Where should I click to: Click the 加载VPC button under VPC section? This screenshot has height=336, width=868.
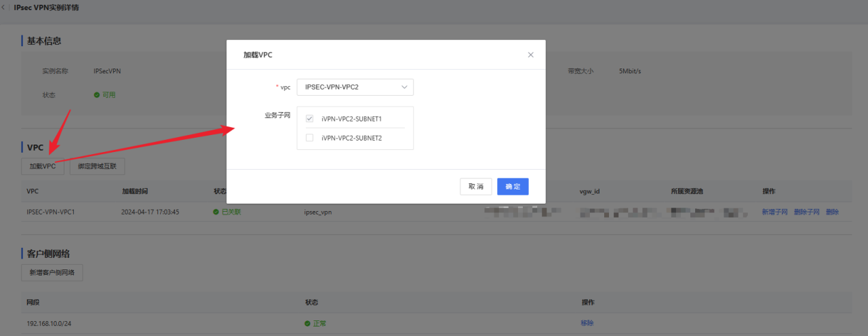click(x=43, y=166)
